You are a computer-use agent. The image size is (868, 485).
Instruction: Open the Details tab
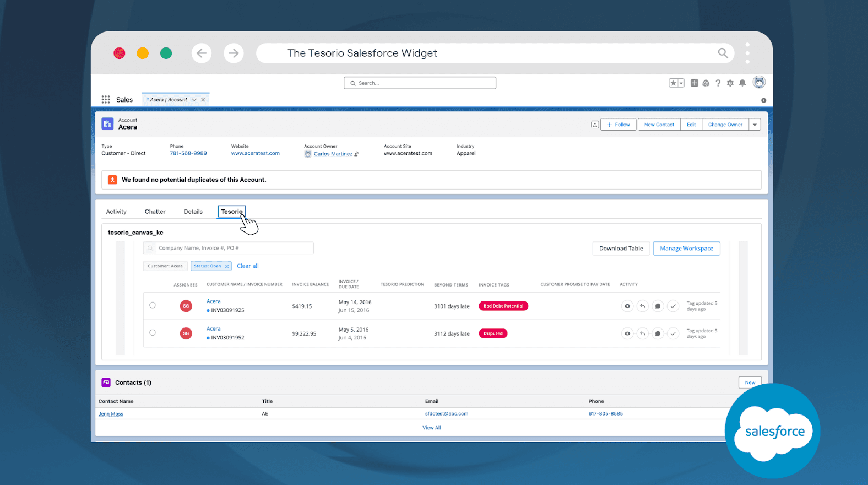click(x=193, y=212)
